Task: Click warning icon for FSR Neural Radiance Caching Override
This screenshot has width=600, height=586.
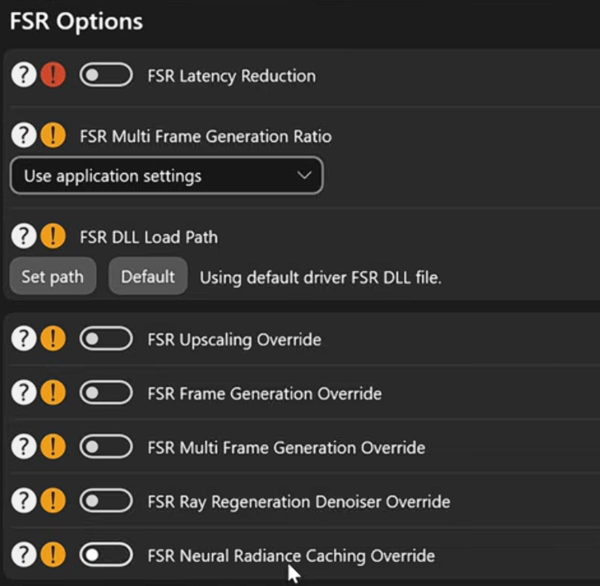Action: (53, 554)
